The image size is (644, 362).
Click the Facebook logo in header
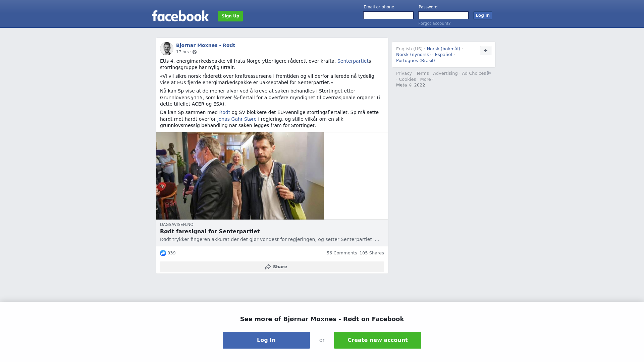(x=180, y=16)
